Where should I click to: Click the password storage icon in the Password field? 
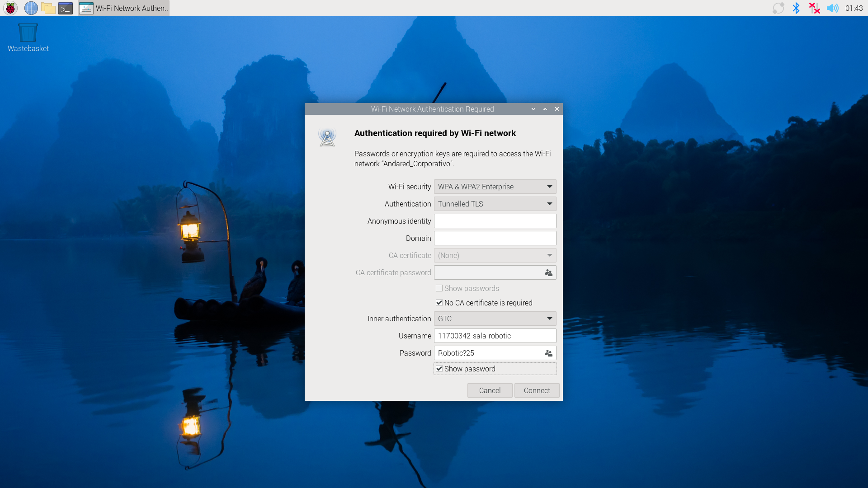tap(548, 353)
